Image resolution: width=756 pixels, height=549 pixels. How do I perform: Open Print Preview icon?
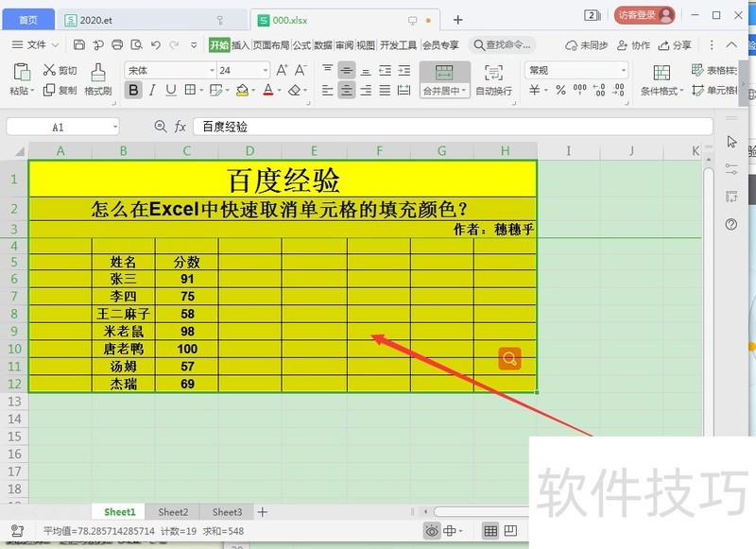tap(136, 44)
